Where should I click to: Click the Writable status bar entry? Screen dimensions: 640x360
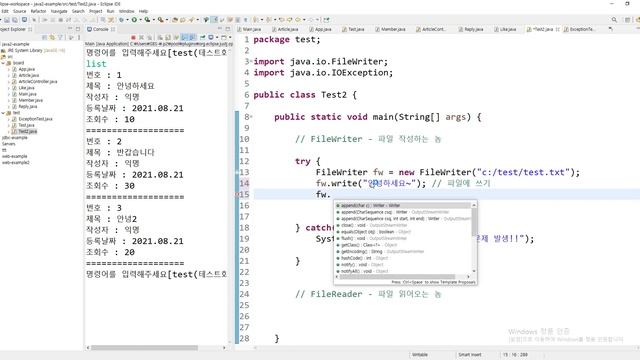420,355
